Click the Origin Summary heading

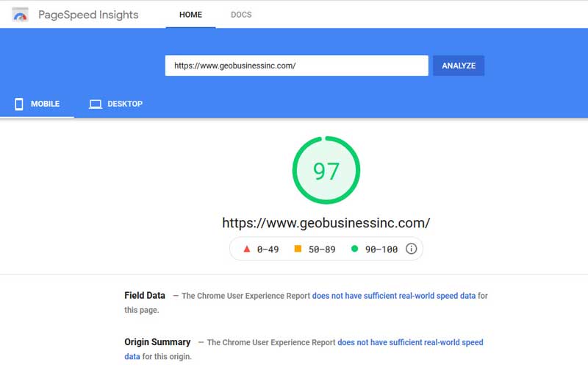(157, 342)
